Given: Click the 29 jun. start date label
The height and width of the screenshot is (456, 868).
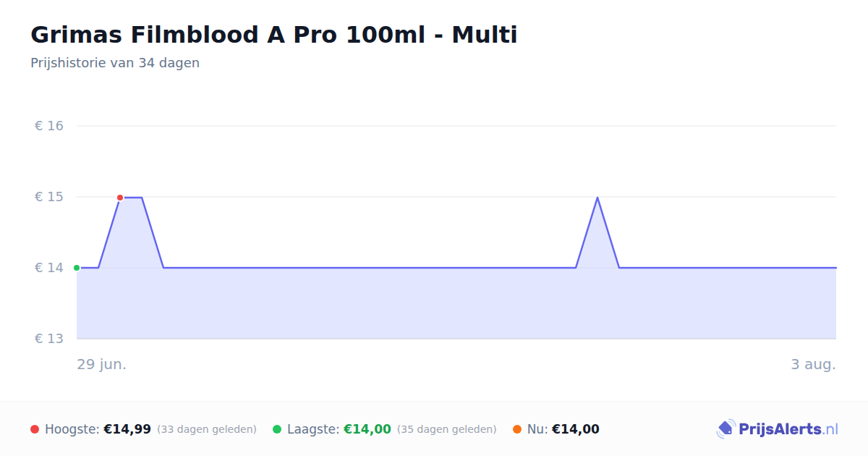Looking at the screenshot, I should 102,365.
